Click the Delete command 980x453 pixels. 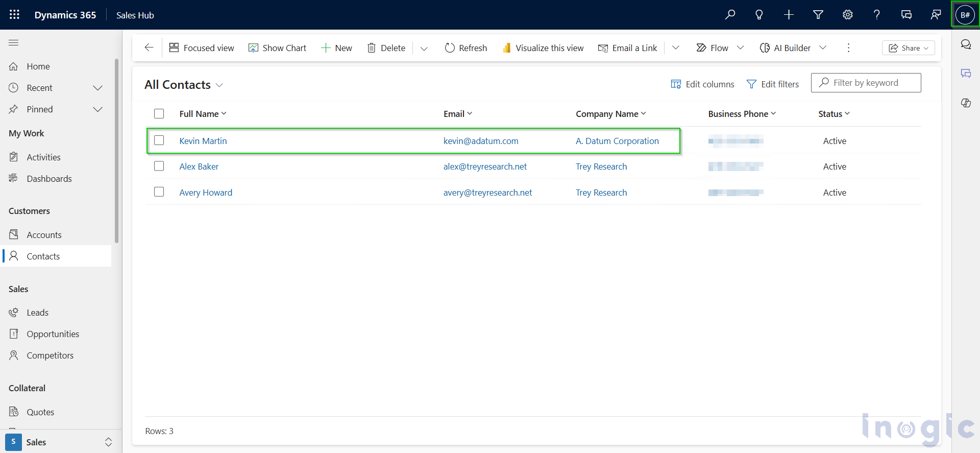[386, 47]
